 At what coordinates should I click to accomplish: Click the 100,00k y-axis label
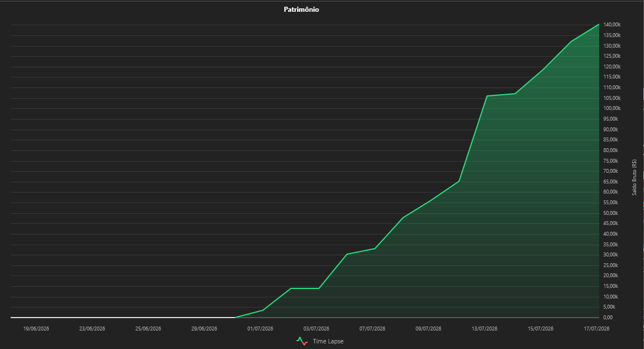tap(612, 108)
